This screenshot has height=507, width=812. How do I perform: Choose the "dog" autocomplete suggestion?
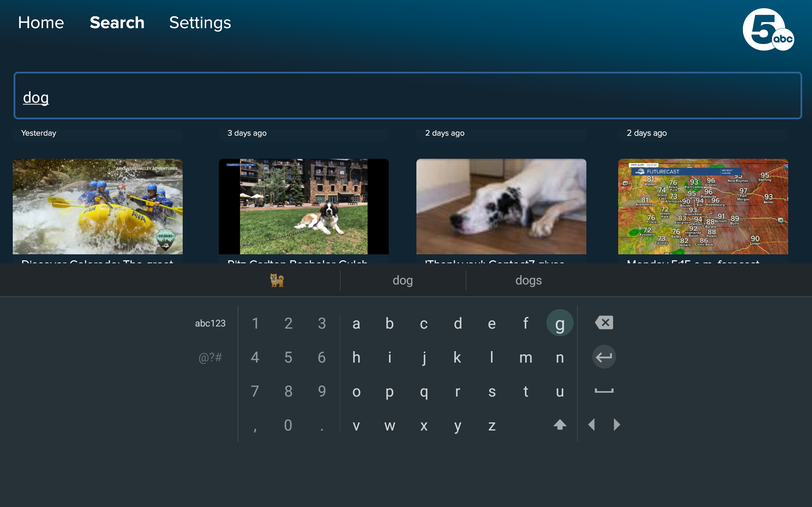point(403,280)
